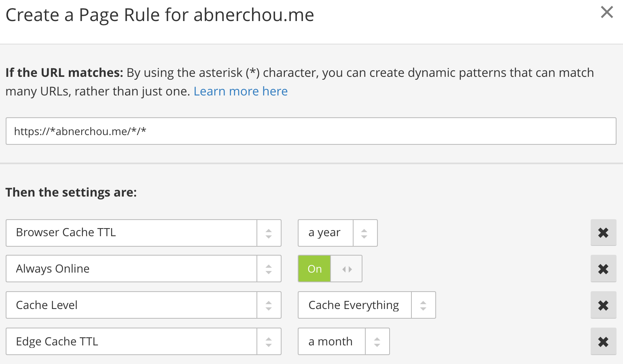Remove the Browser Cache TTL setting row
The width and height of the screenshot is (623, 364).
[x=603, y=233]
